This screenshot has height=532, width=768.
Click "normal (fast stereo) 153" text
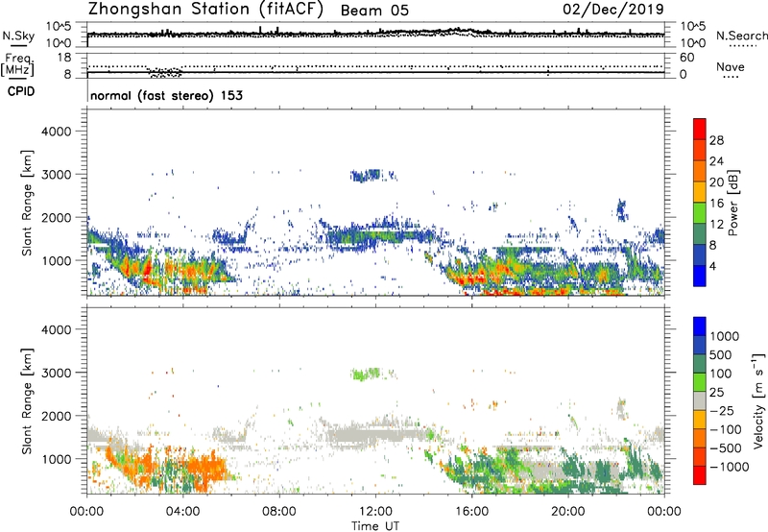pyautogui.click(x=166, y=95)
